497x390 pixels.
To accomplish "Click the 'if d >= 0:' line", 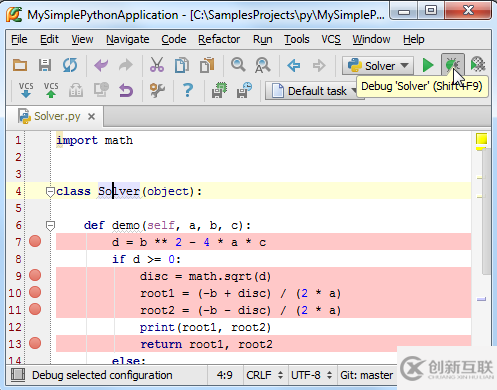I will coord(146,259).
